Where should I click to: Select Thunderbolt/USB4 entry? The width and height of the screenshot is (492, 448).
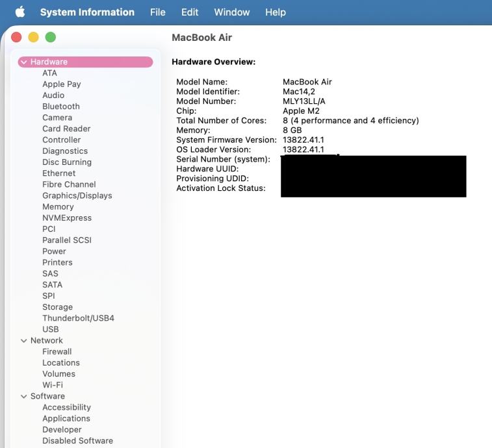(x=78, y=318)
